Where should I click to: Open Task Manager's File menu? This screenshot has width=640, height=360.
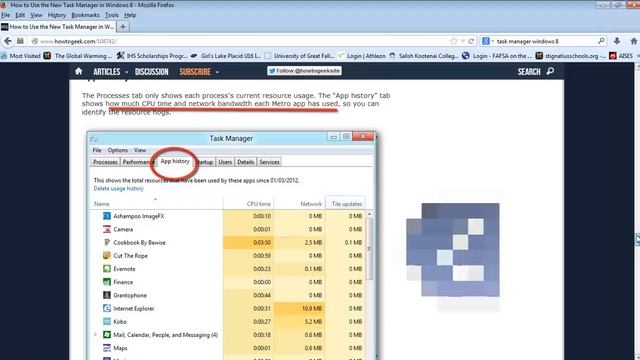[97, 150]
